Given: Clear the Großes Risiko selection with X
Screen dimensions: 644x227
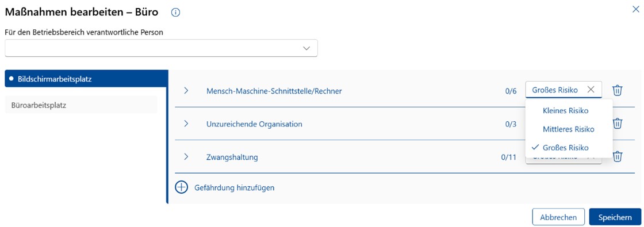Looking at the screenshot, I should 591,90.
